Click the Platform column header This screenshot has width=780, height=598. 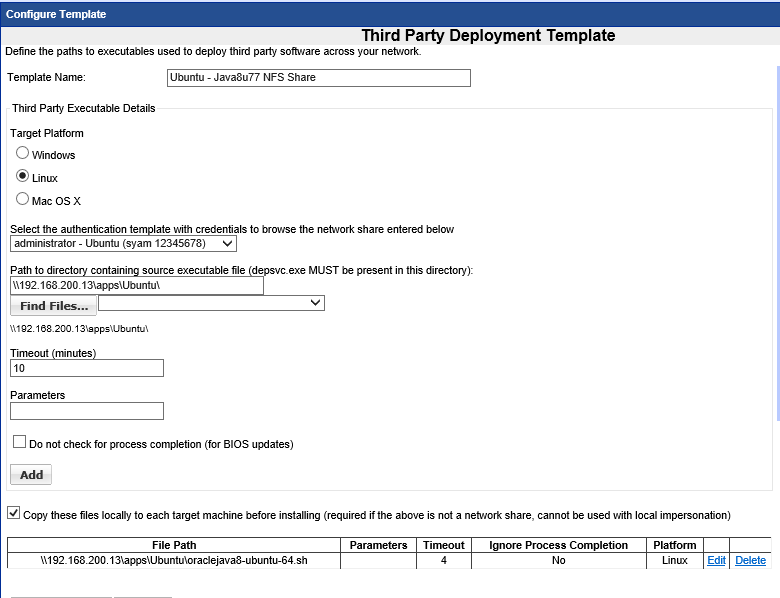tap(674, 545)
